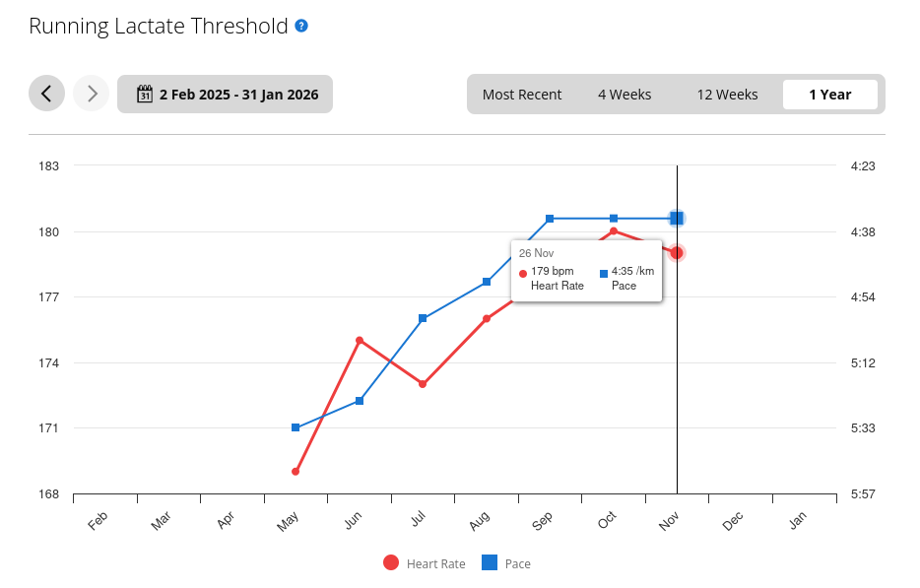Select the June heart rate point

click(360, 340)
